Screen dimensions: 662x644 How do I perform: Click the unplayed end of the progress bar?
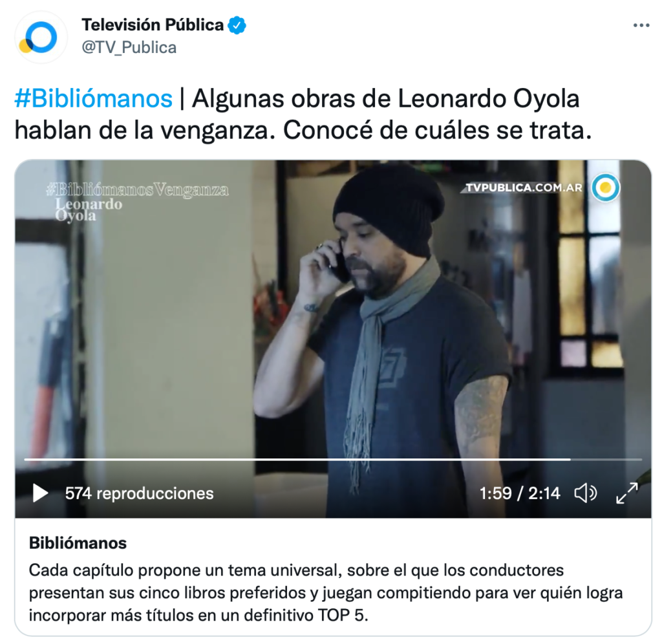(606, 459)
